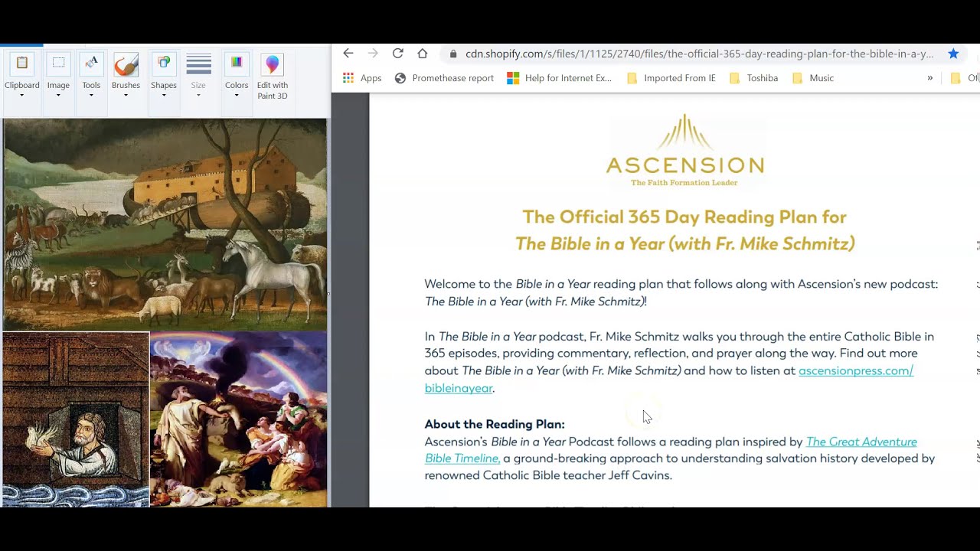This screenshot has height=551, width=980.
Task: Expand the Image dropdown arrow
Action: tap(58, 96)
